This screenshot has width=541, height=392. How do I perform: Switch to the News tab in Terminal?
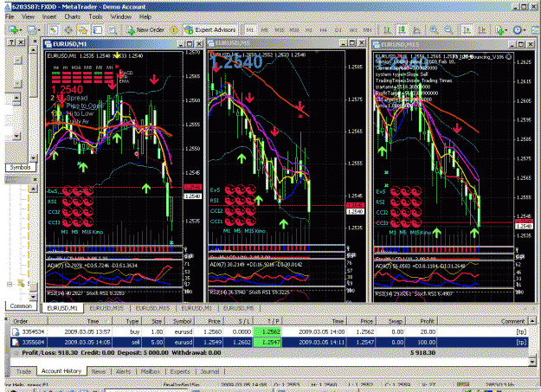(99, 371)
